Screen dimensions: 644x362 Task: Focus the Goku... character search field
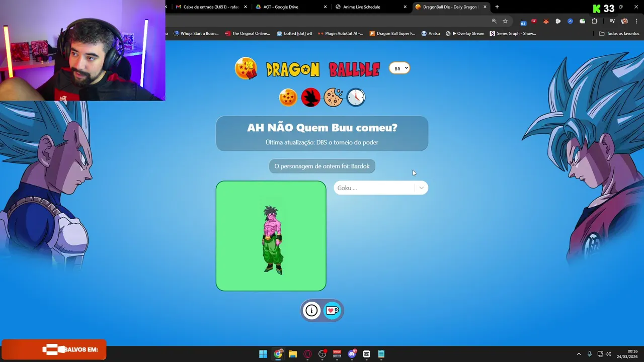click(x=375, y=188)
